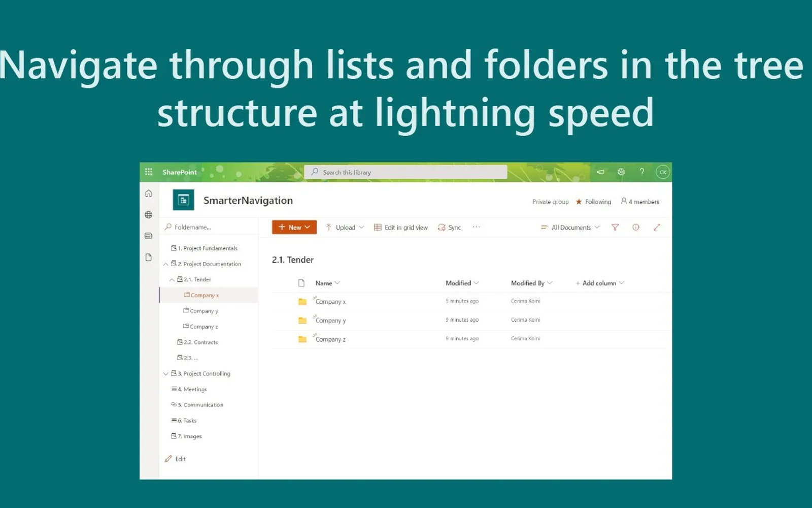The image size is (812, 508).
Task: Click the SmarterNavigation site logo
Action: [x=183, y=200]
